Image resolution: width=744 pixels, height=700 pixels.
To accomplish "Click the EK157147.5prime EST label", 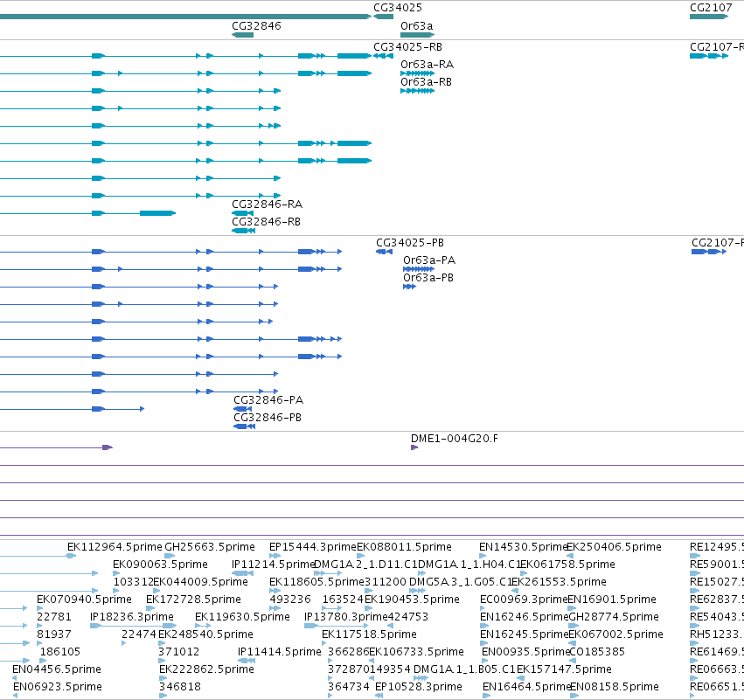I will (x=564, y=669).
